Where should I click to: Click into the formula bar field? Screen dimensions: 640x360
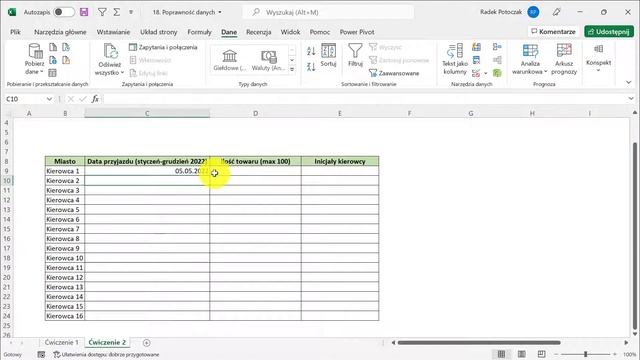click(364, 99)
